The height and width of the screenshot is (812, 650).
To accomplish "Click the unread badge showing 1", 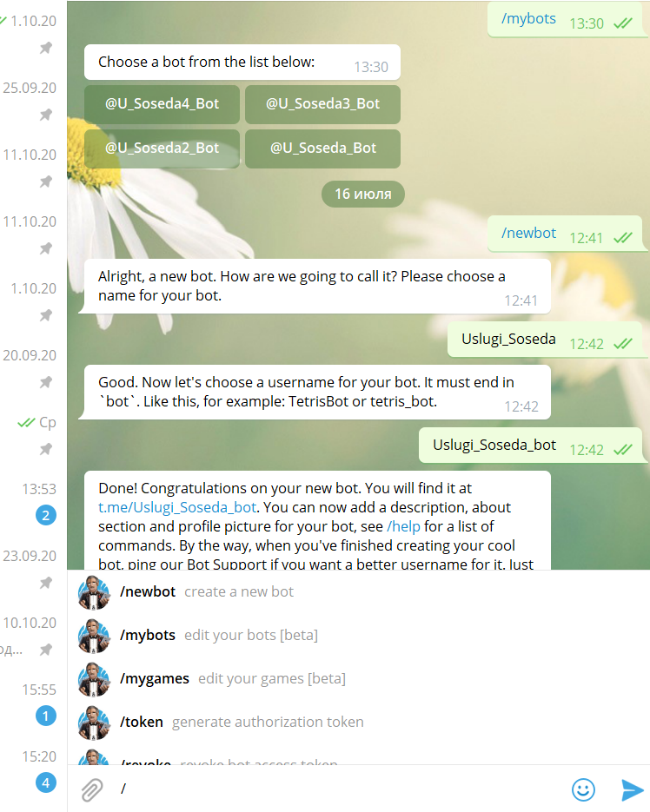I will pyautogui.click(x=45, y=716).
